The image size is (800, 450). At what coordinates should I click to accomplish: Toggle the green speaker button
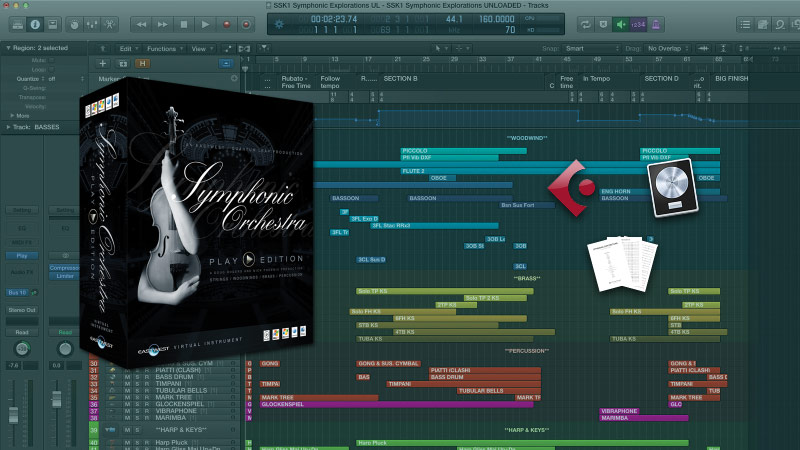[620, 24]
